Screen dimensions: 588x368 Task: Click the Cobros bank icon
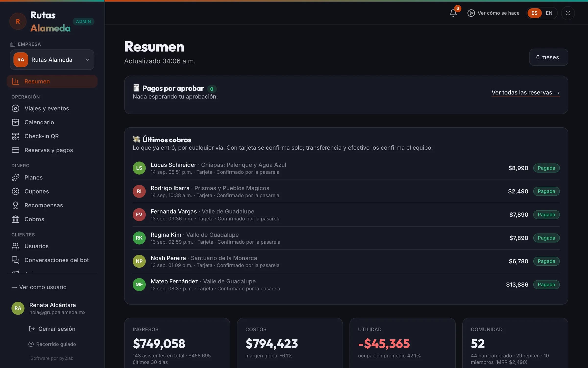15,219
